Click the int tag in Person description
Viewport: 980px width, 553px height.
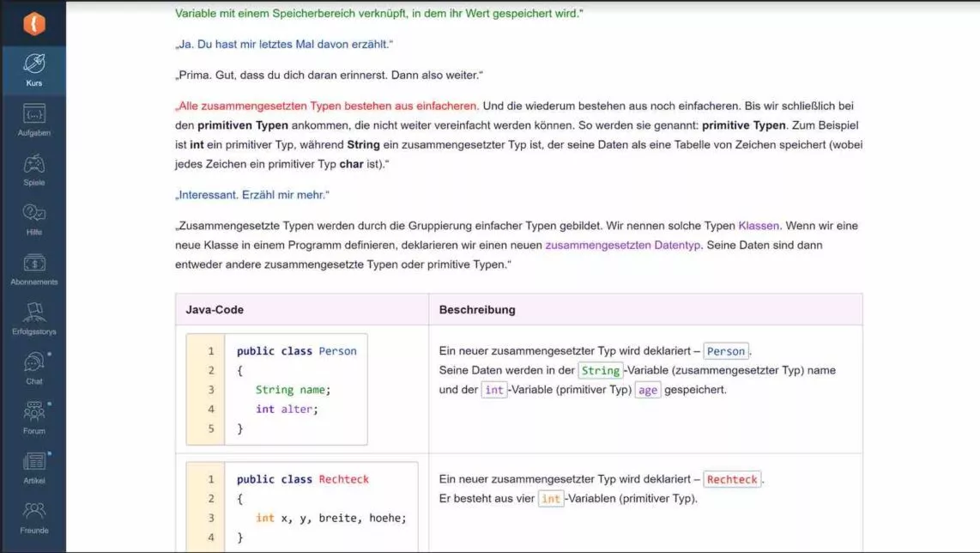493,390
